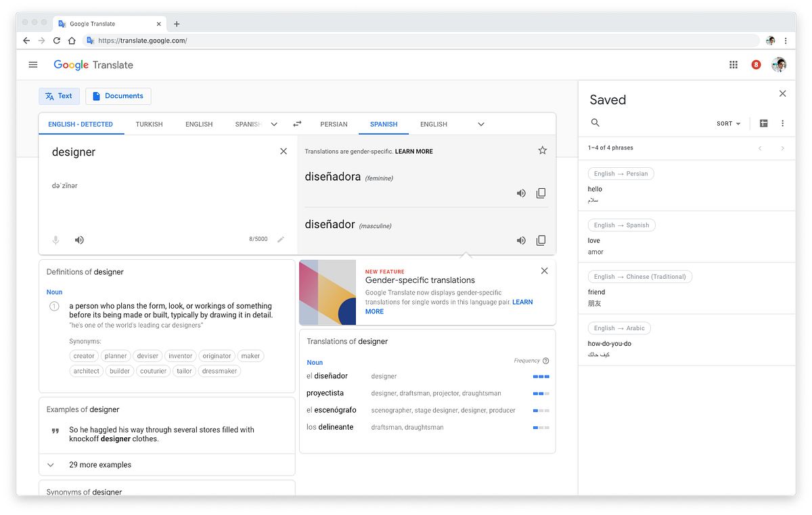The image size is (812, 515).
Task: Clear the source text 'designer'
Action: tap(284, 151)
